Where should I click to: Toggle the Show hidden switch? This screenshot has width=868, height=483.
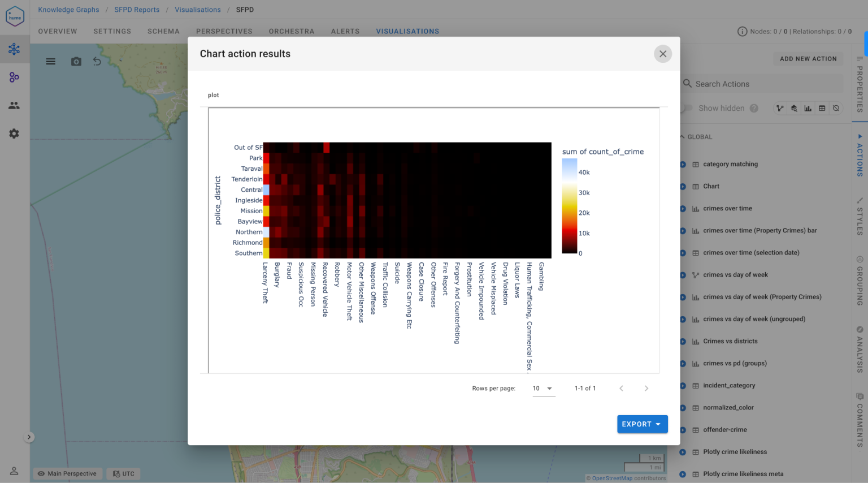(686, 108)
